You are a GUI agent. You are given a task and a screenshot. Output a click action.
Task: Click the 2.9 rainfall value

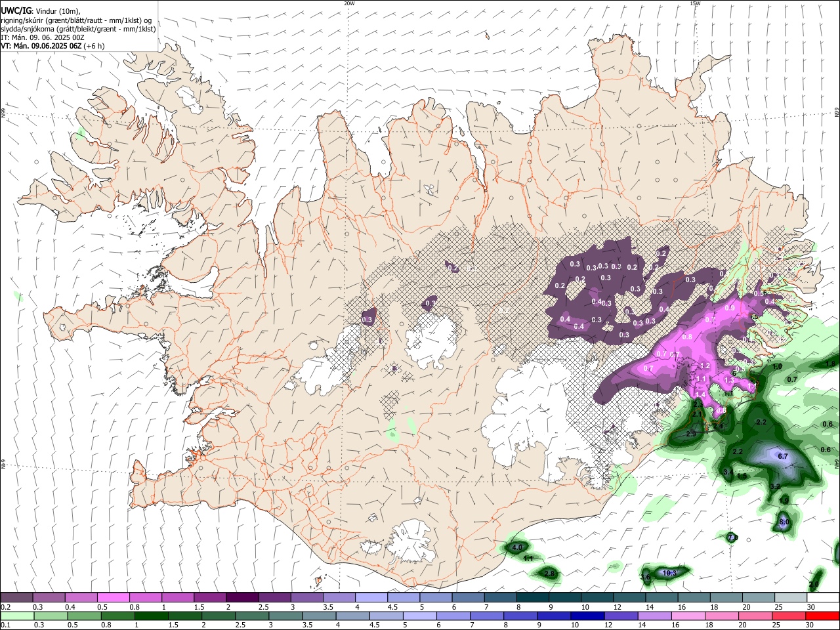pos(691,434)
